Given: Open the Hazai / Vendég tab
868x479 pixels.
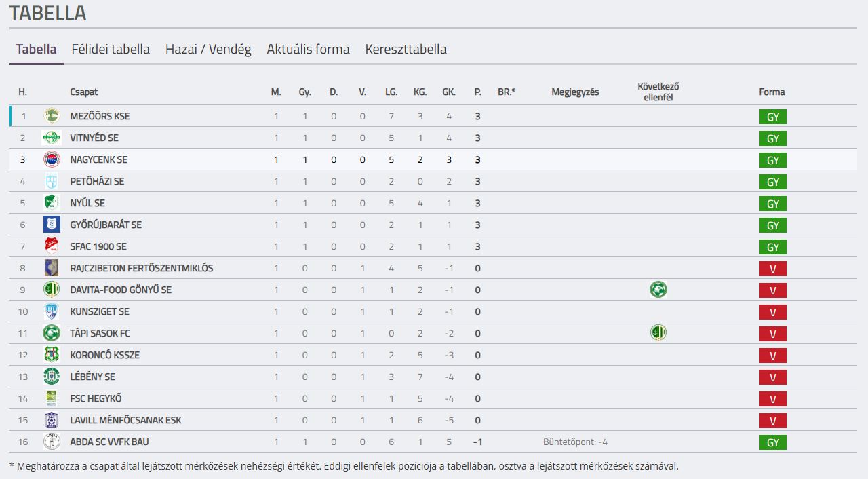Looking at the screenshot, I should pos(208,50).
